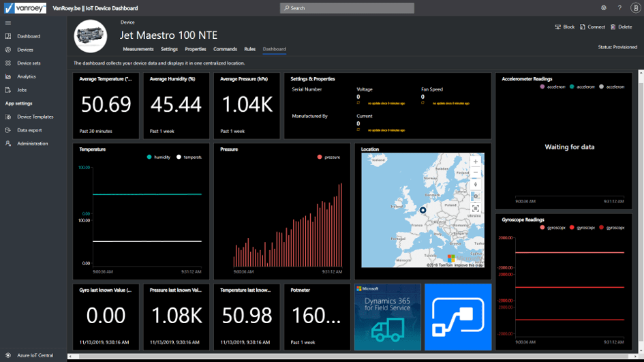644x362 pixels.
Task: Toggle the teal accelerometer legend dot
Action: pyautogui.click(x=572, y=87)
